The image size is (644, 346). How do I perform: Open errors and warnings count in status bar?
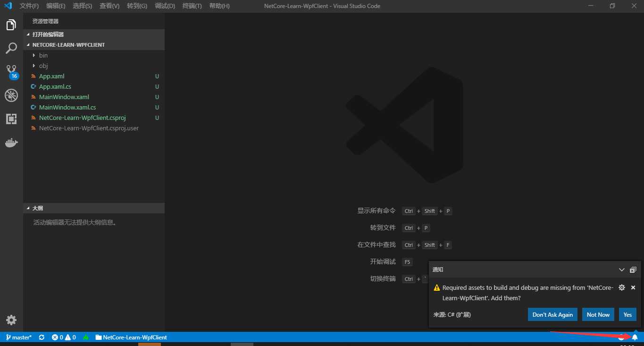tap(64, 338)
